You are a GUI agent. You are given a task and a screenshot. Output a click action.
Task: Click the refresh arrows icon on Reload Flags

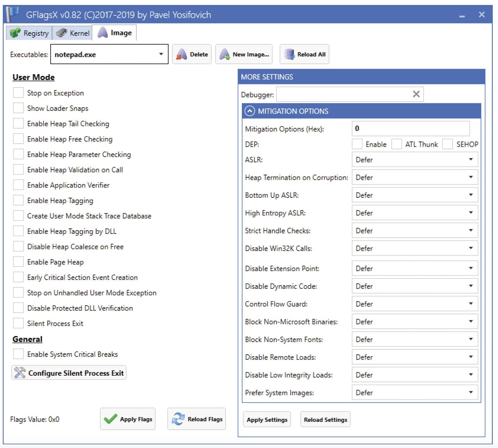(x=178, y=419)
